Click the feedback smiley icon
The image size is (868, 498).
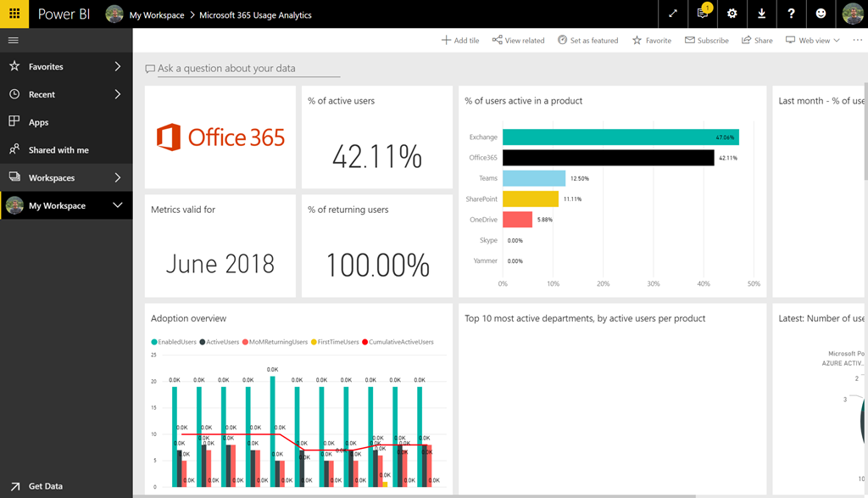pyautogui.click(x=821, y=14)
